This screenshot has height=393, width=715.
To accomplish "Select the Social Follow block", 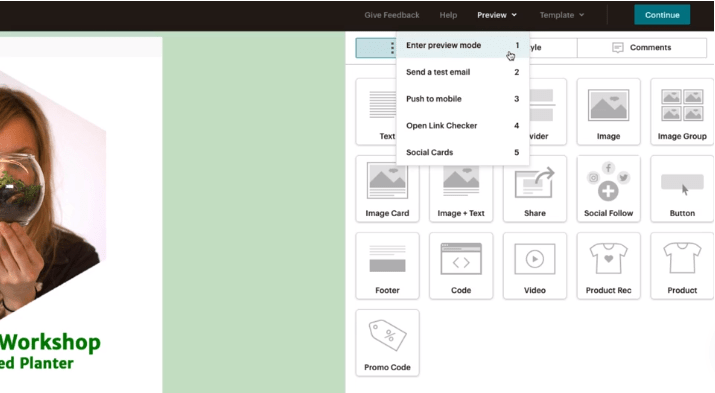I will pos(608,189).
